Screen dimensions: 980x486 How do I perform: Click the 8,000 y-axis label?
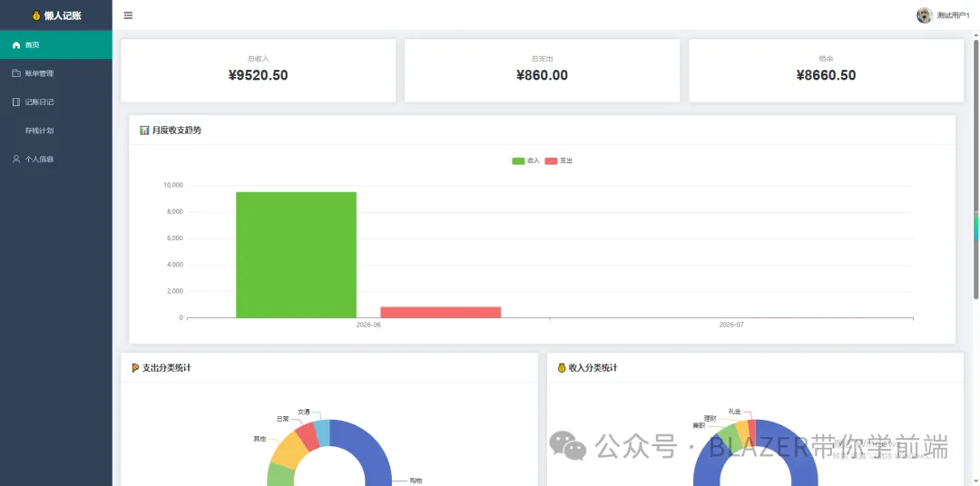coord(175,212)
